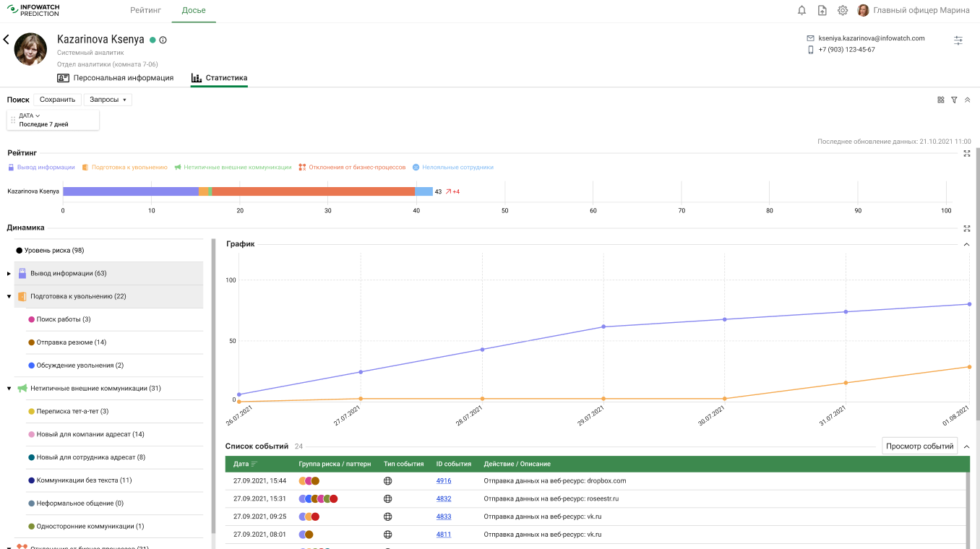Collapse the График section chevron
This screenshot has width=980, height=549.
[967, 245]
